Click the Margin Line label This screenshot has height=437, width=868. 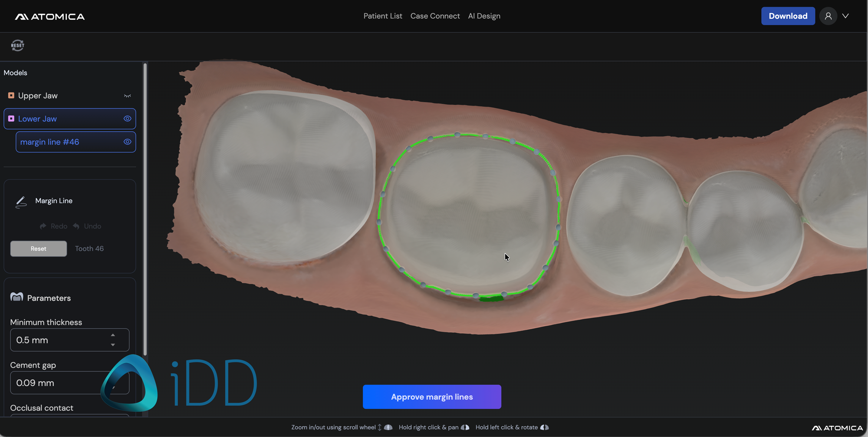54,201
